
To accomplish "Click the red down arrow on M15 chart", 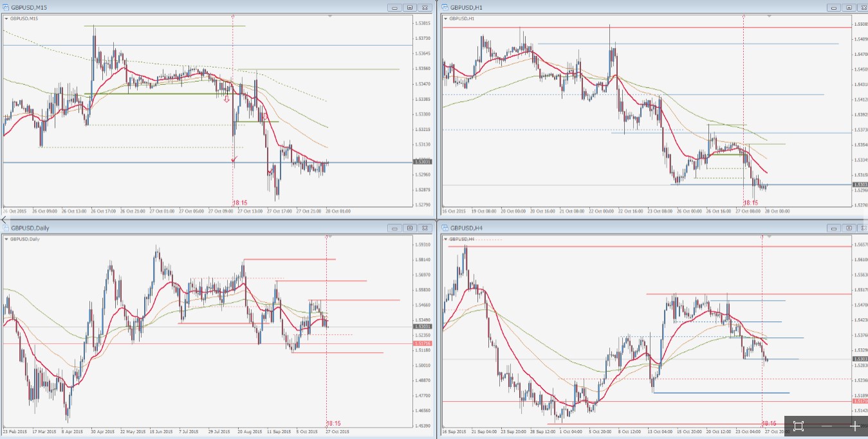I will click(x=226, y=100).
